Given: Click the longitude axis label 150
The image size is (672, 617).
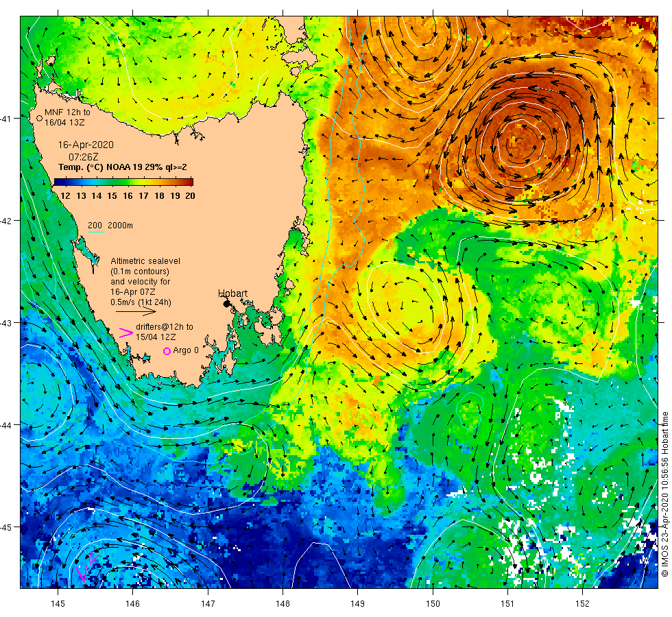Looking at the screenshot, I should (433, 604).
